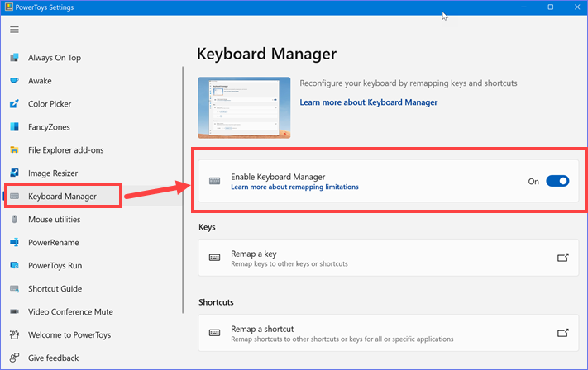Open Learn more about Keyboard Manager link
Screen dimensions: 588x370
click(368, 102)
